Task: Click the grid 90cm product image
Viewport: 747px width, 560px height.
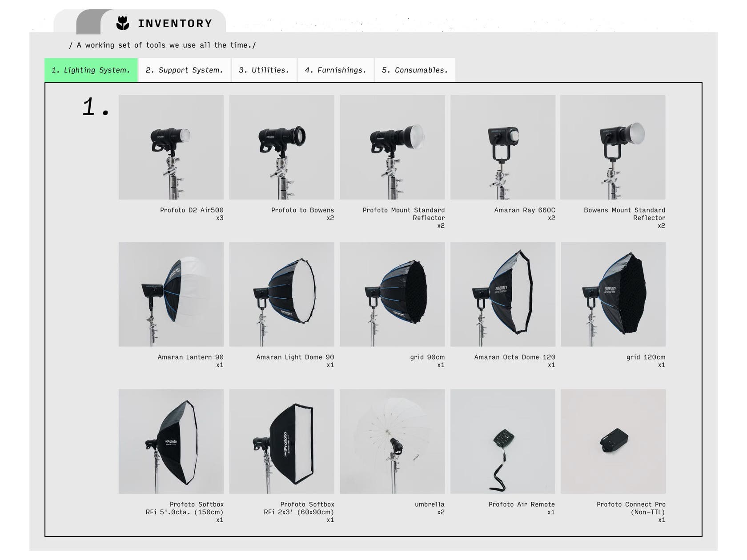Action: (x=392, y=294)
